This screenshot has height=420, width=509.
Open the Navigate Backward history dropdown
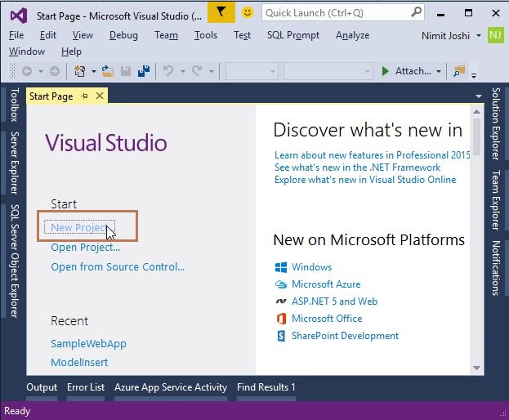(41, 71)
